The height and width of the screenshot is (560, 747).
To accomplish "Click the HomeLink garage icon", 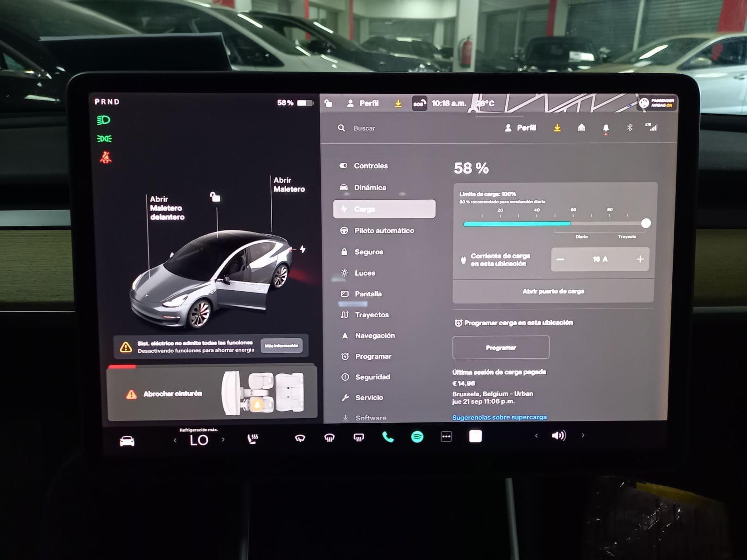I will click(x=581, y=127).
